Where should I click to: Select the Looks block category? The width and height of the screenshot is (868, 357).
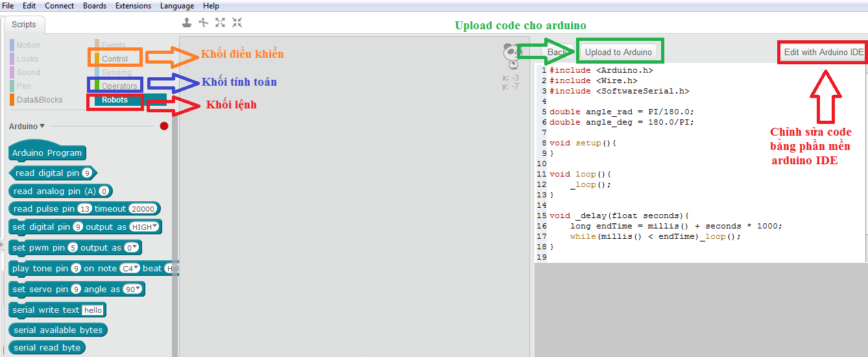point(24,59)
